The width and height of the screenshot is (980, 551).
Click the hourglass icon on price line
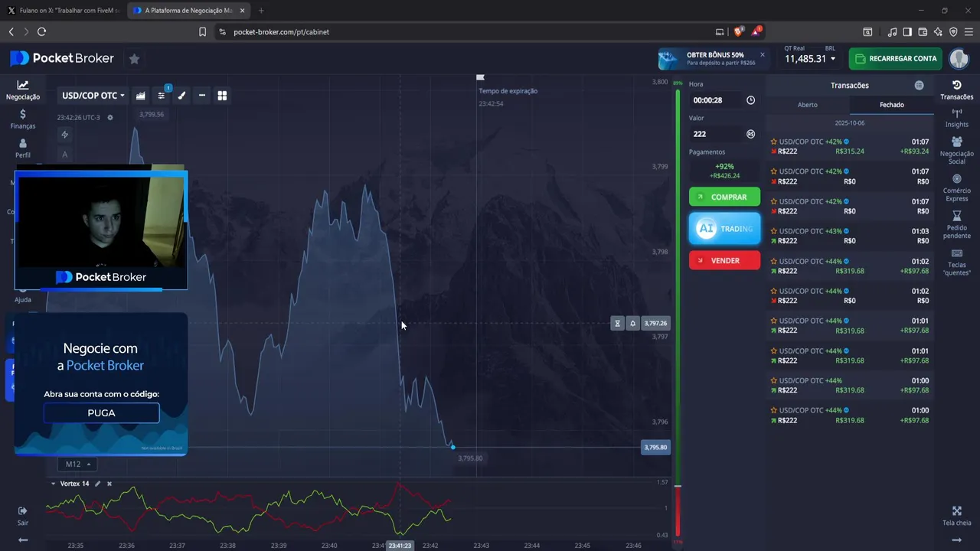click(x=618, y=324)
